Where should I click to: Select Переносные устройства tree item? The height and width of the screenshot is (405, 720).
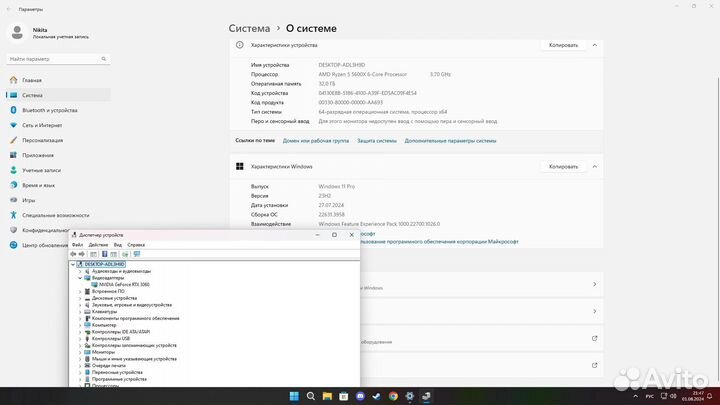click(x=117, y=372)
